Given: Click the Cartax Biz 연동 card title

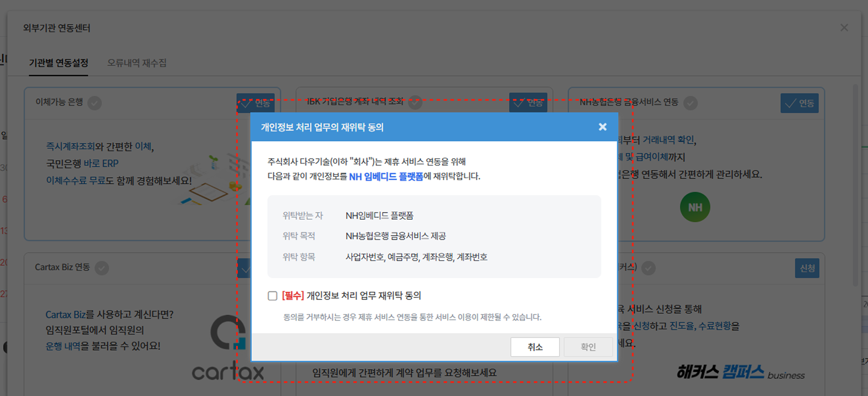Looking at the screenshot, I should (x=62, y=267).
